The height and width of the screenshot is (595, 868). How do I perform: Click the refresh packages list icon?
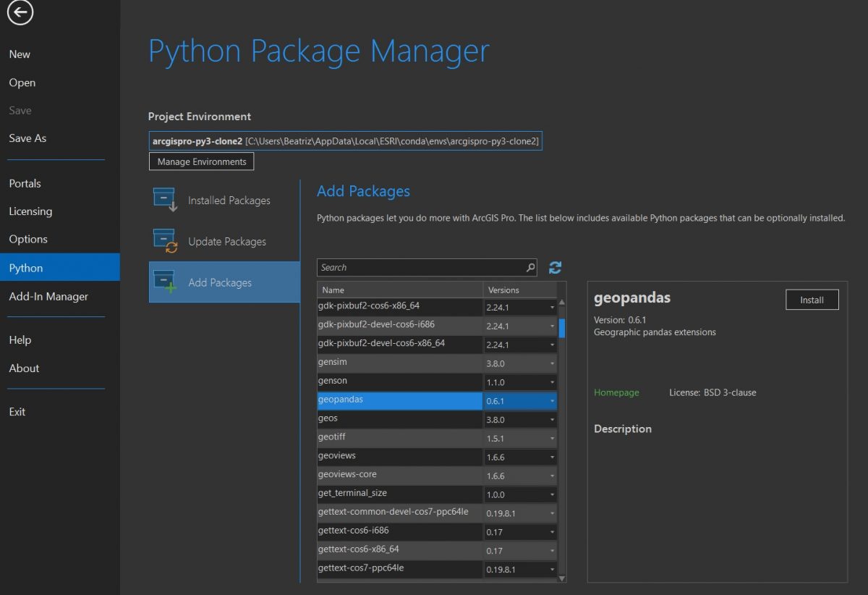(555, 267)
